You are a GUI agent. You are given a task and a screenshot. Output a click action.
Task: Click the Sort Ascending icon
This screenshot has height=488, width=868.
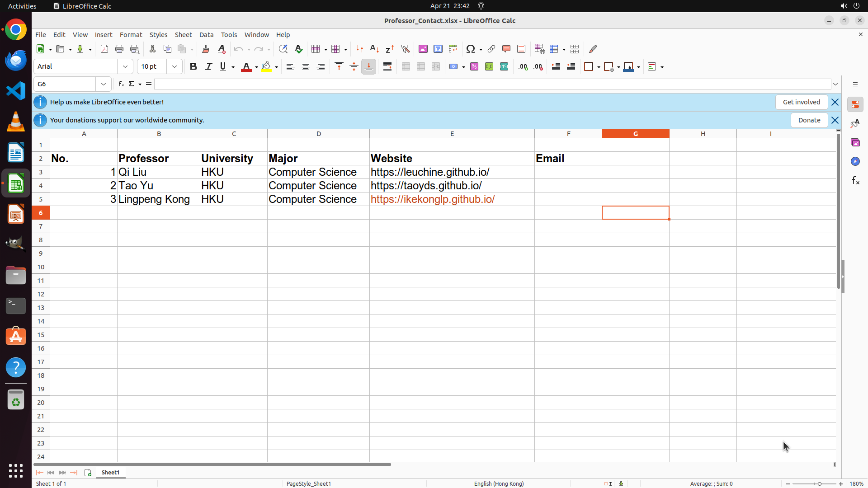tap(374, 49)
